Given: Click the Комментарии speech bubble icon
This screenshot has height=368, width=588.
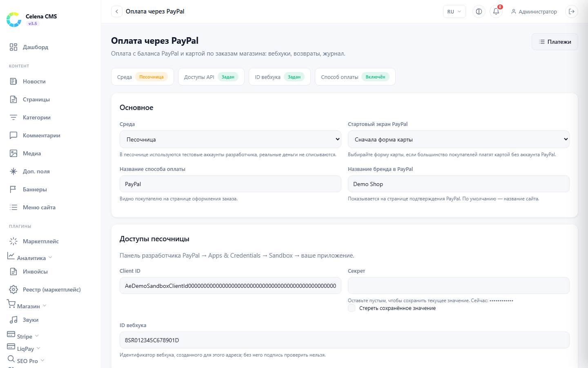Looking at the screenshot, I should pyautogui.click(x=13, y=135).
